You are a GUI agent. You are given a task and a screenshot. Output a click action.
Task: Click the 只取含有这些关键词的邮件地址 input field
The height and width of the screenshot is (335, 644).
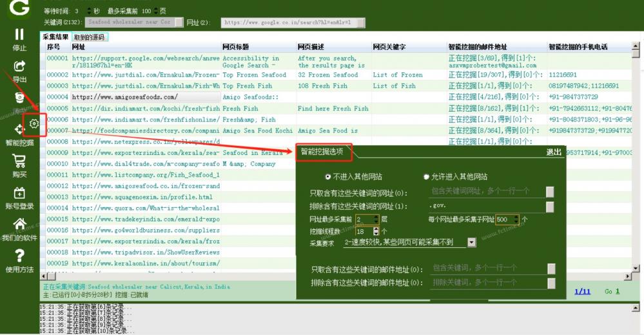click(x=489, y=268)
